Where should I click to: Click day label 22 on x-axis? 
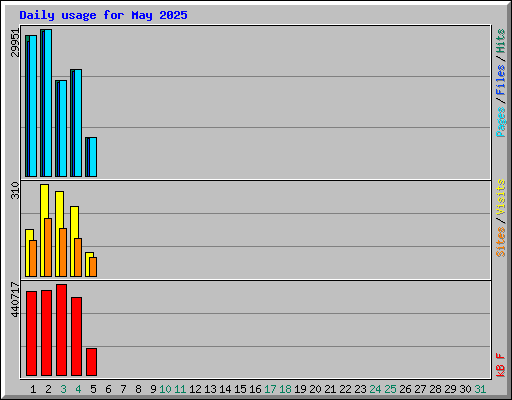(x=345, y=389)
